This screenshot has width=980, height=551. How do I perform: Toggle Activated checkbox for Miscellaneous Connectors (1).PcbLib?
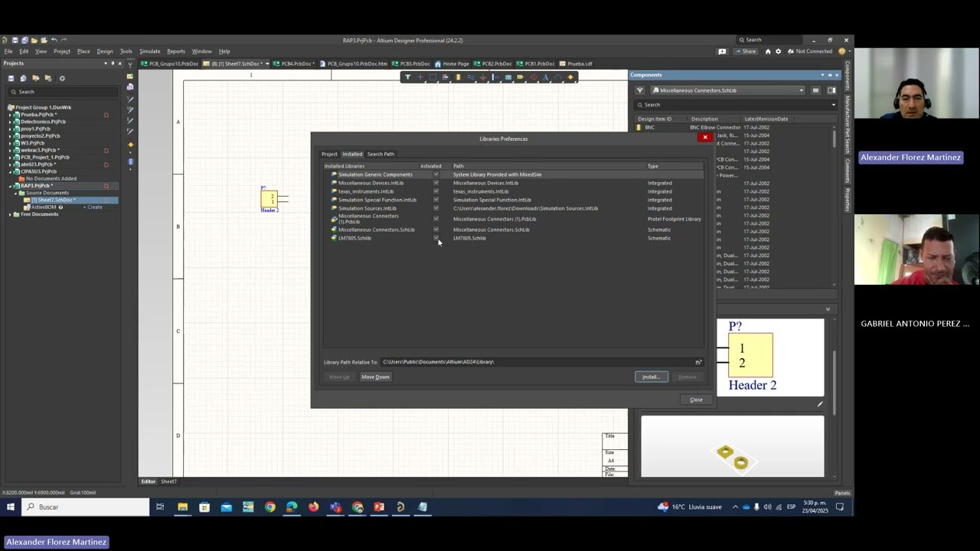[x=436, y=219]
